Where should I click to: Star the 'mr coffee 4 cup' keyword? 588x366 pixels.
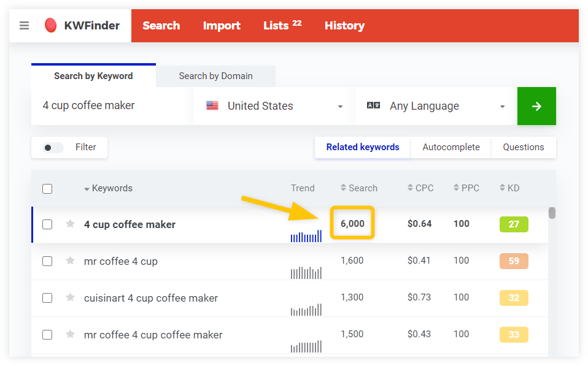[x=71, y=261]
